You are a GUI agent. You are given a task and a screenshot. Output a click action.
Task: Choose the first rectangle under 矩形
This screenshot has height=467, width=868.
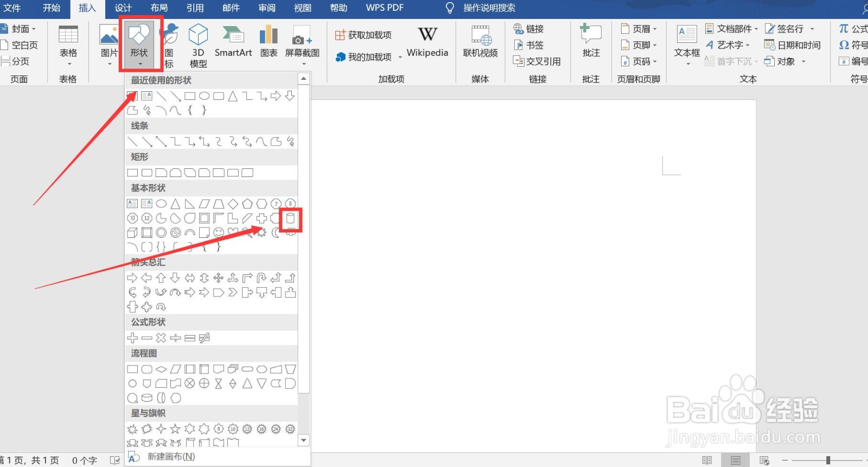tap(132, 173)
